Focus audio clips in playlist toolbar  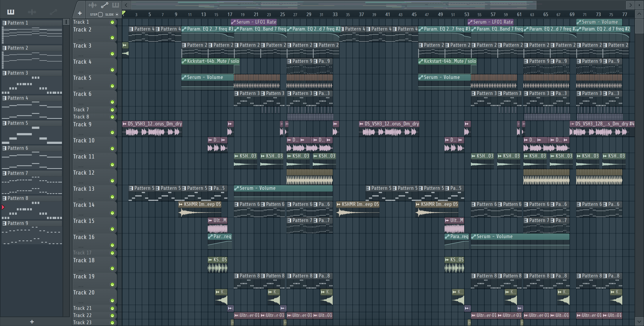coord(92,5)
